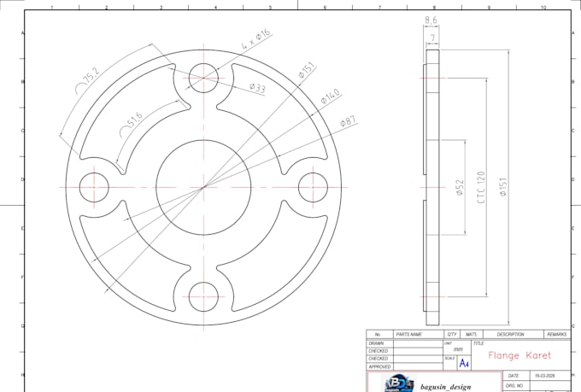Screen dimensions: 581x392
Task: Click the vertical "Φ151" dimension in side view
Action: click(x=502, y=187)
